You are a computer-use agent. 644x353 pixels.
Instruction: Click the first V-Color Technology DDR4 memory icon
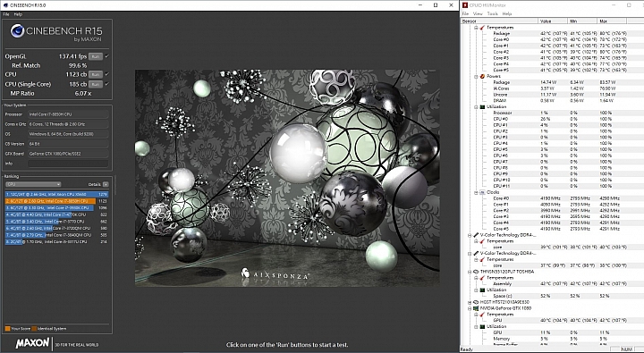point(476,235)
